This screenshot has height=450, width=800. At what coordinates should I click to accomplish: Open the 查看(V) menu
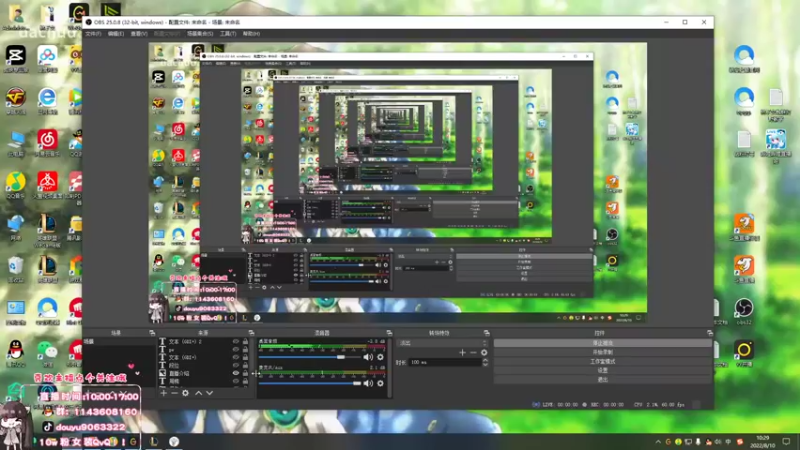click(x=139, y=34)
